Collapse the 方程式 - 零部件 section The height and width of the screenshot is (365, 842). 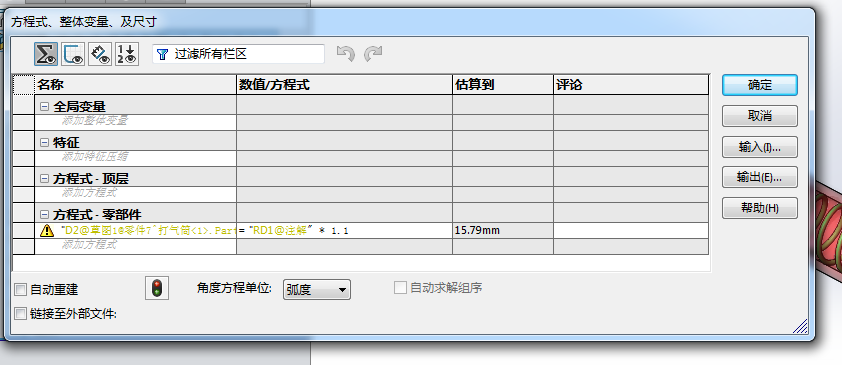click(x=44, y=215)
